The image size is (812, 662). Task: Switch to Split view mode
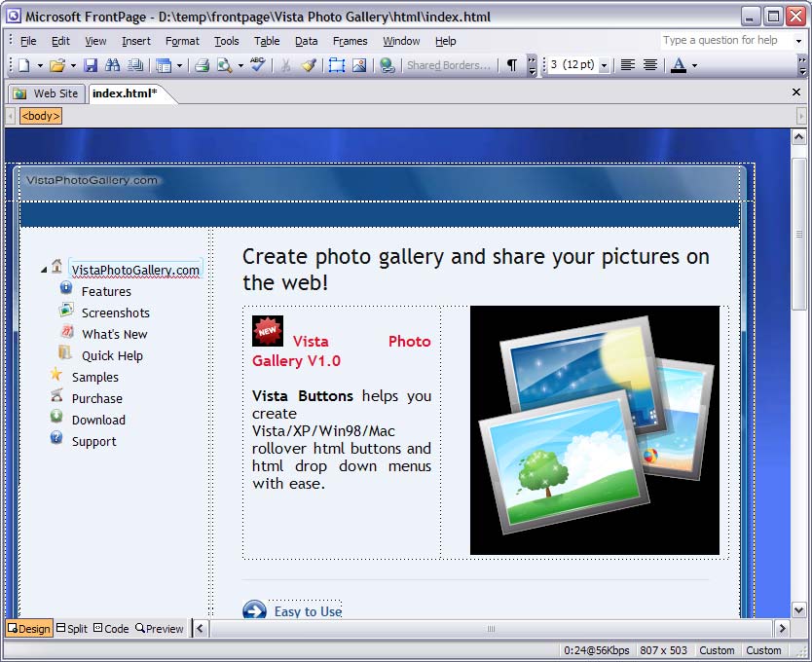point(72,629)
